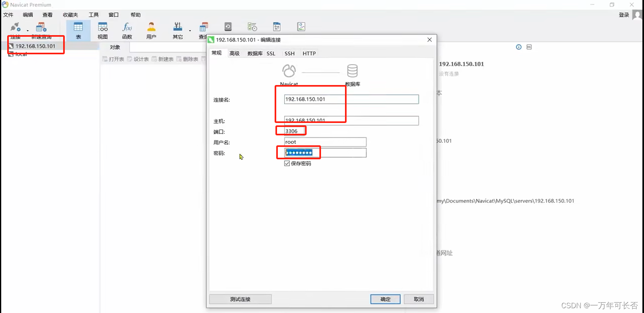Switch to the SSL tab

tap(271, 53)
